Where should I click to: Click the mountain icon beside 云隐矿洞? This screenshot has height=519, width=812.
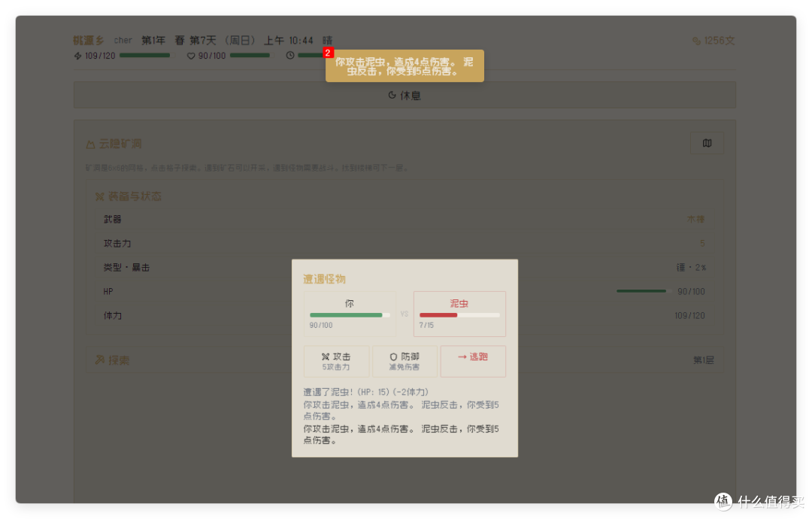point(90,144)
